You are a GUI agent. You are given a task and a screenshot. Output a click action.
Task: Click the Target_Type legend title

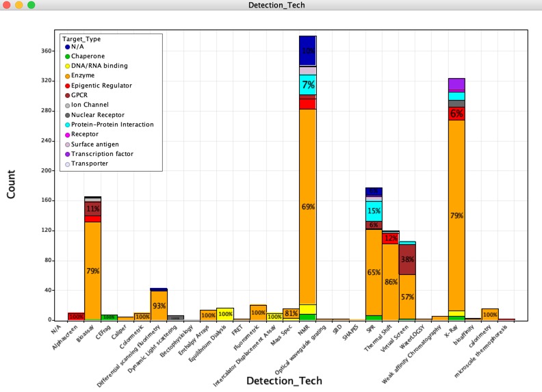click(81, 39)
